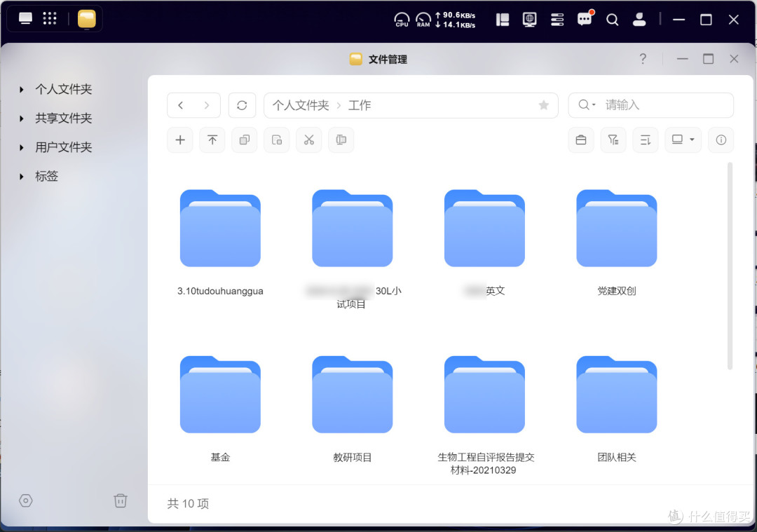757x532 pixels.
Task: Click the file list vertical scrollbar
Action: coord(730,266)
